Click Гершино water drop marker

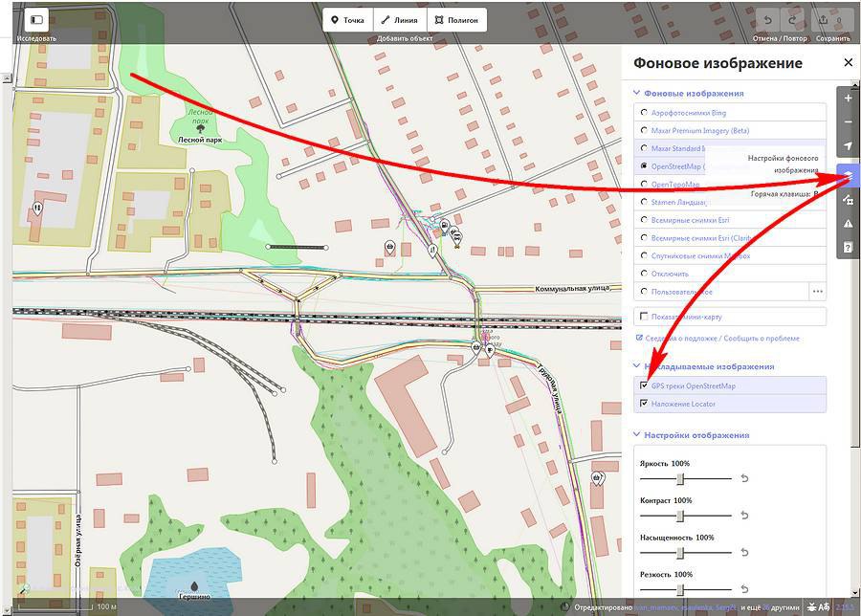194,587
